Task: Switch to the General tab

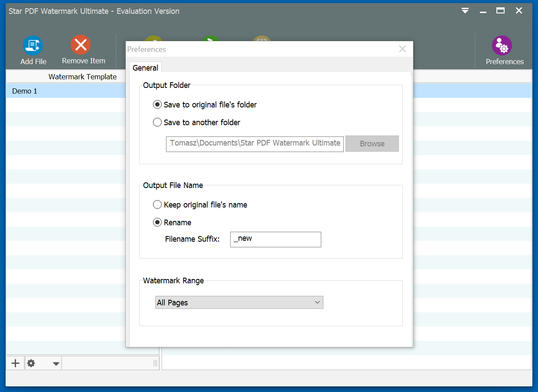Action: [145, 68]
